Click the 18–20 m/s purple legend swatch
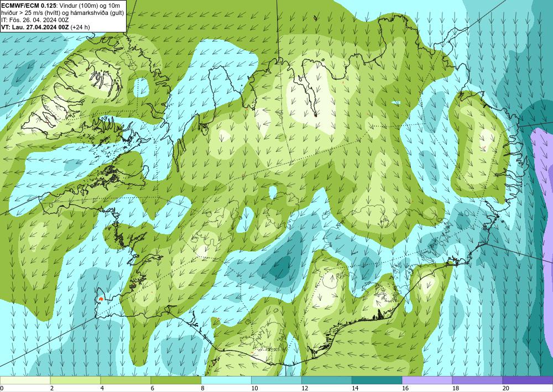 [x=478, y=380]
